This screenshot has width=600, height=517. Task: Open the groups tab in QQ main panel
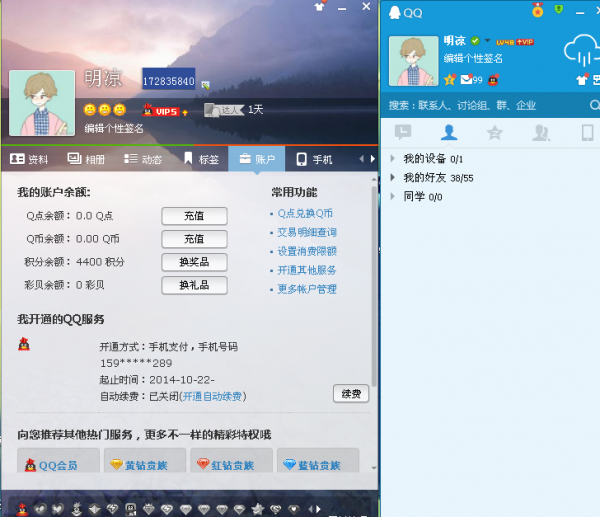[541, 132]
